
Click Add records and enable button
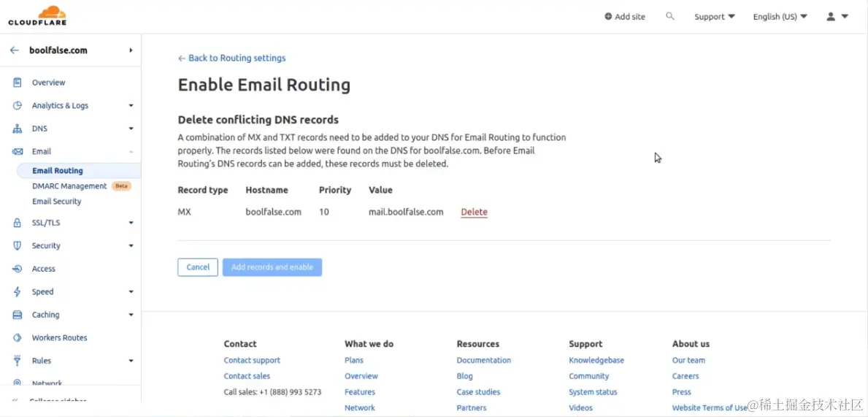point(272,267)
